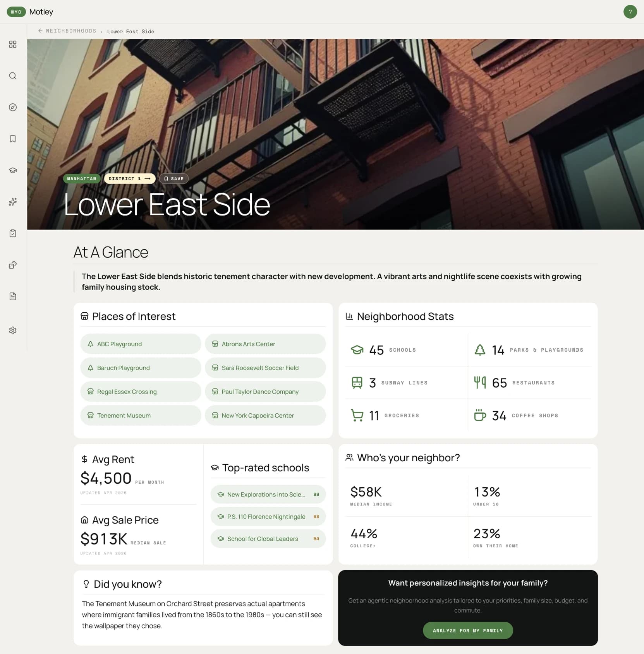Viewport: 644px width, 654px height.
Task: Click the NYC logo badge
Action: tap(16, 12)
